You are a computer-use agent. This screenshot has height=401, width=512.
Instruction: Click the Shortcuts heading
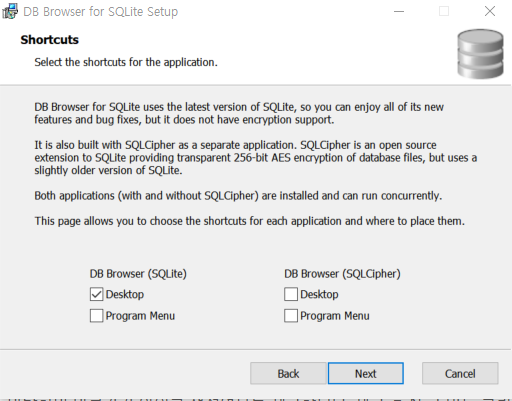50,40
